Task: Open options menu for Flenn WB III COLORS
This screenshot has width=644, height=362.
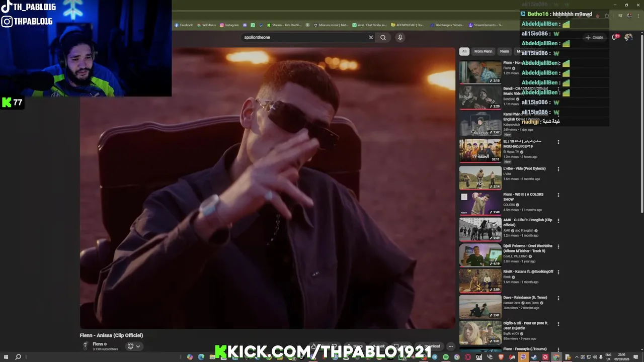Action: [x=558, y=195]
